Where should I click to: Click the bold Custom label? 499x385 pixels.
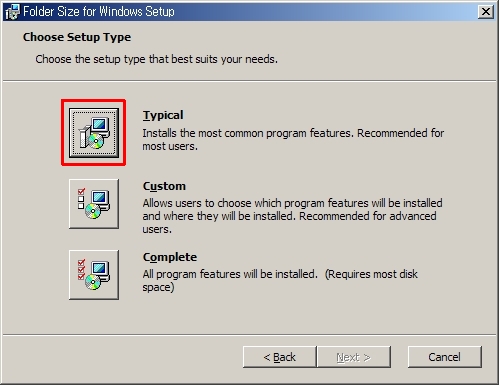pyautogui.click(x=164, y=186)
